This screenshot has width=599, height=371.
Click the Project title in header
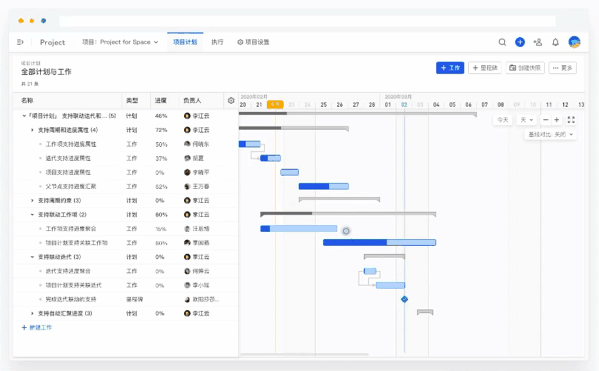pos(52,42)
